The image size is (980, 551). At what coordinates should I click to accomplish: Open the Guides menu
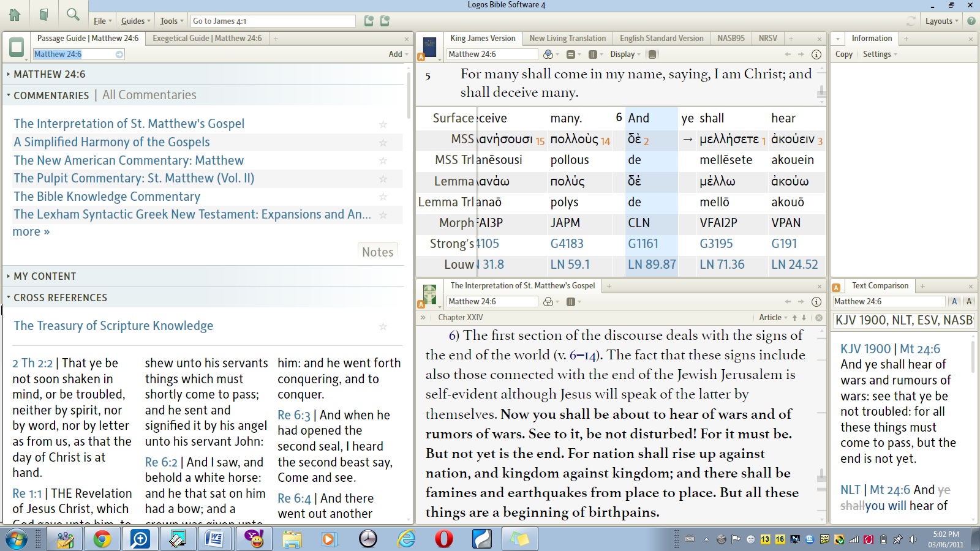coord(136,21)
